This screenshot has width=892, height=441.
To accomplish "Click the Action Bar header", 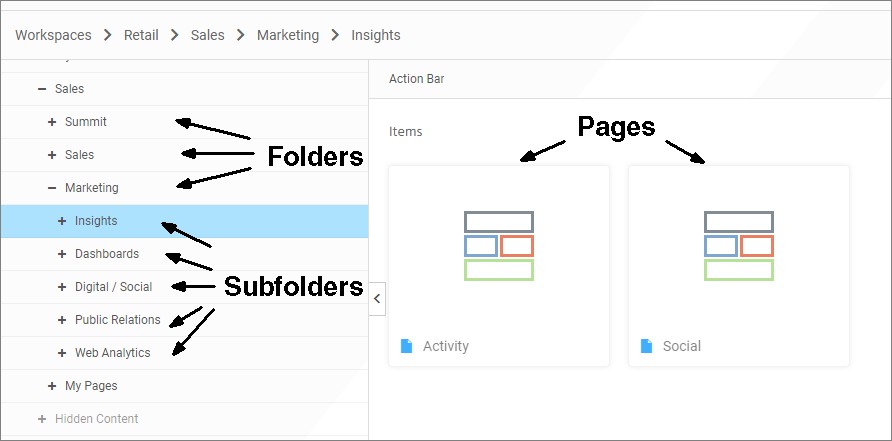I will (416, 79).
